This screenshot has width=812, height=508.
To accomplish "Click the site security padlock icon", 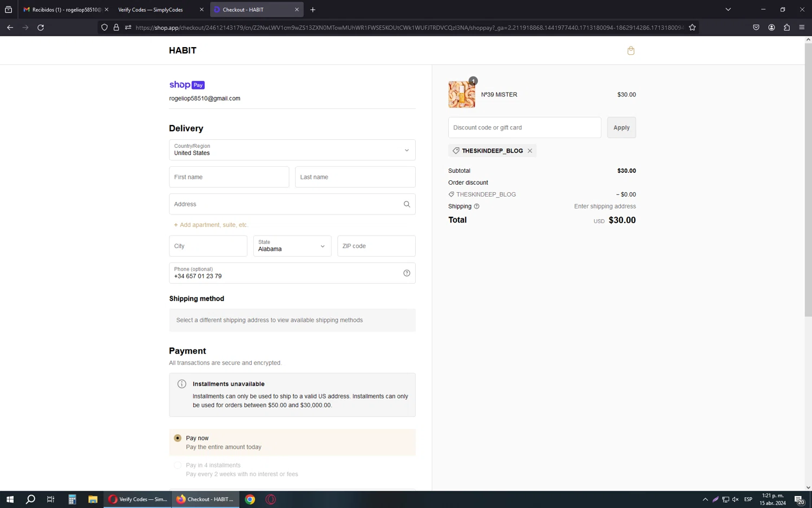I will (x=116, y=28).
